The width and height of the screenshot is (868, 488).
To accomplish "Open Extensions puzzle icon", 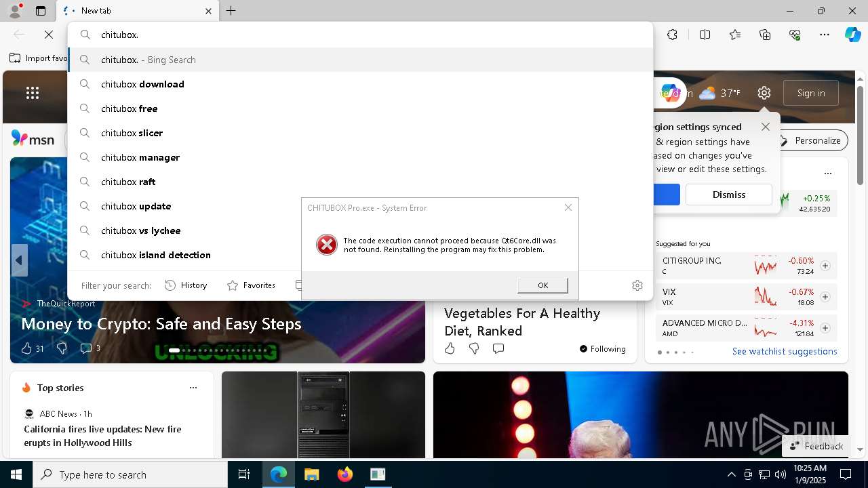I will pos(672,35).
